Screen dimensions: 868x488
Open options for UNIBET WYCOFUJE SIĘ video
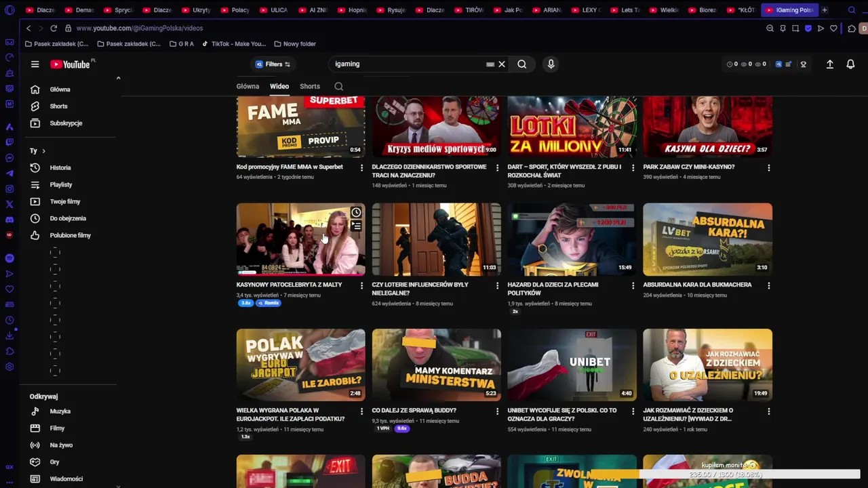pyautogui.click(x=633, y=411)
